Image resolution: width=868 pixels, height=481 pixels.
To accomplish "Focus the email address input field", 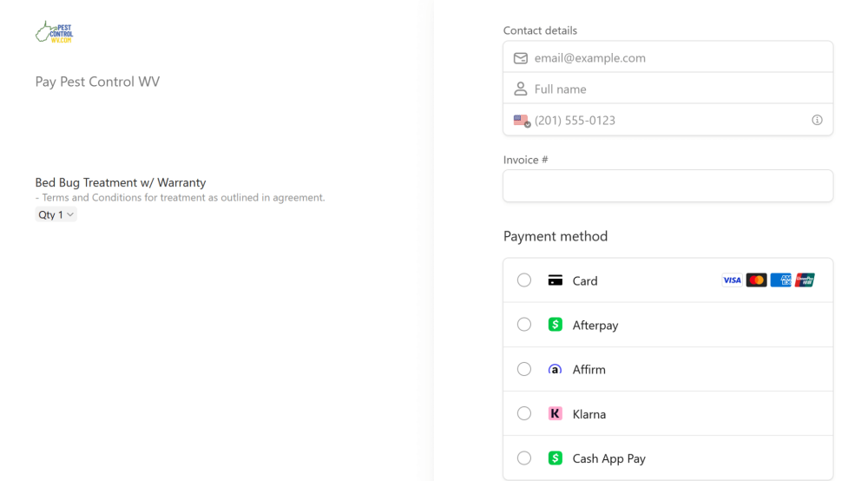I will click(668, 57).
